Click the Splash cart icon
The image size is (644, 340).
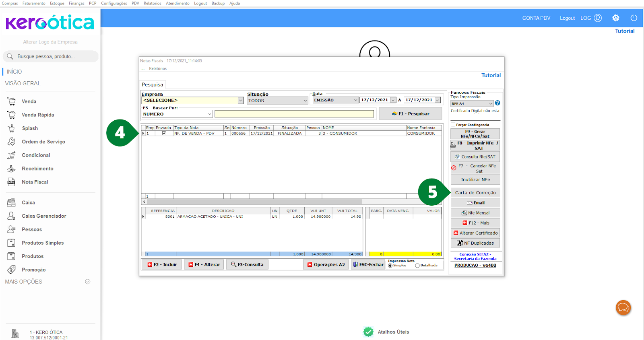point(11,128)
